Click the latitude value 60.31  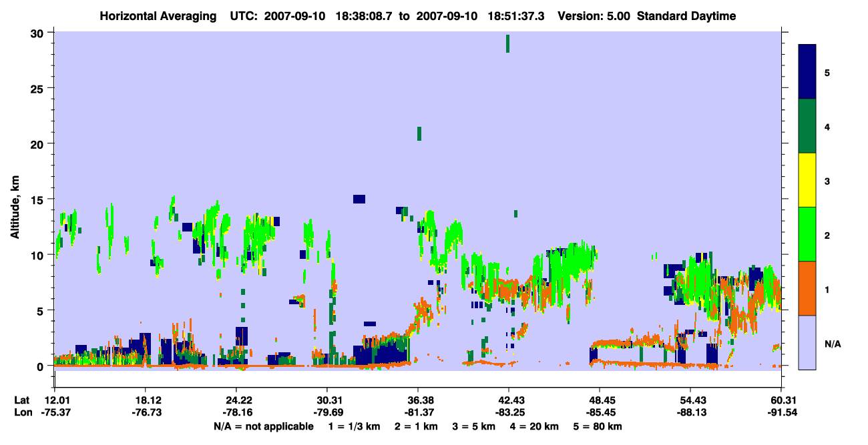click(x=781, y=400)
